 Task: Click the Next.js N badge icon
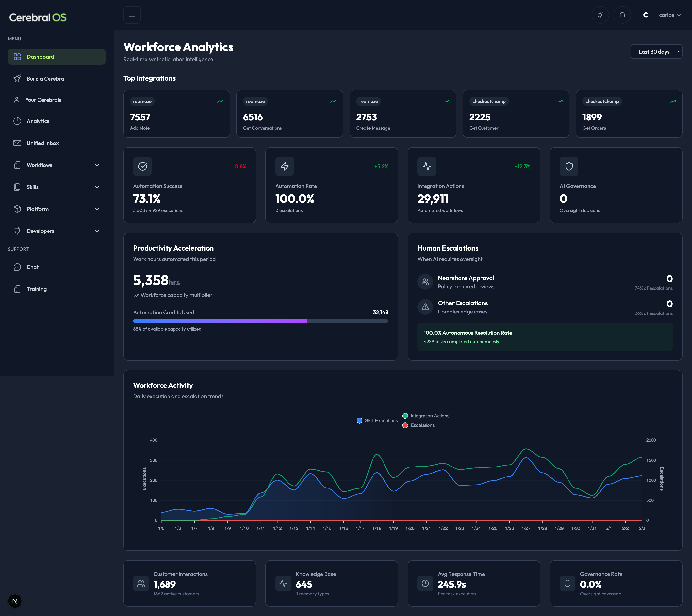(x=15, y=601)
